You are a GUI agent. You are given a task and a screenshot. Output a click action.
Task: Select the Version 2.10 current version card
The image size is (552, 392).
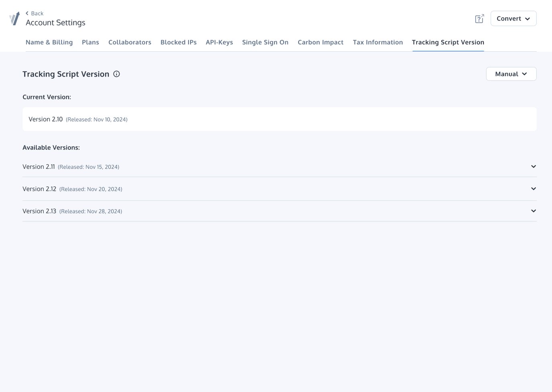(279, 119)
